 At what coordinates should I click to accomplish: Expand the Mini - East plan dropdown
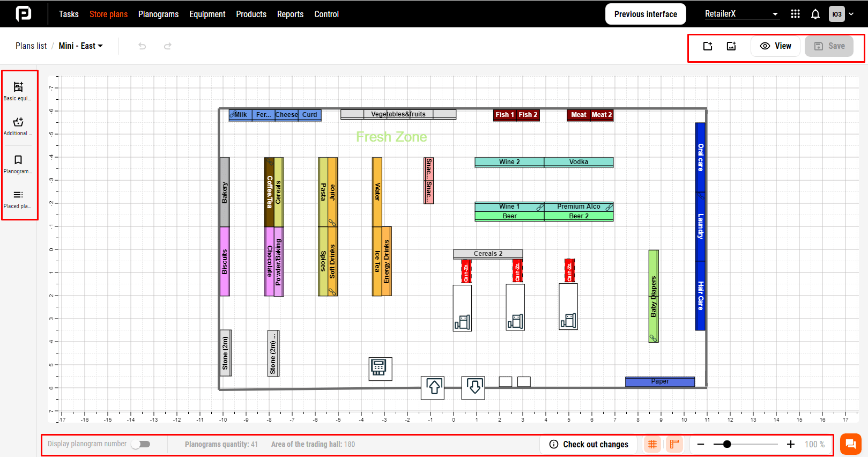[81, 46]
